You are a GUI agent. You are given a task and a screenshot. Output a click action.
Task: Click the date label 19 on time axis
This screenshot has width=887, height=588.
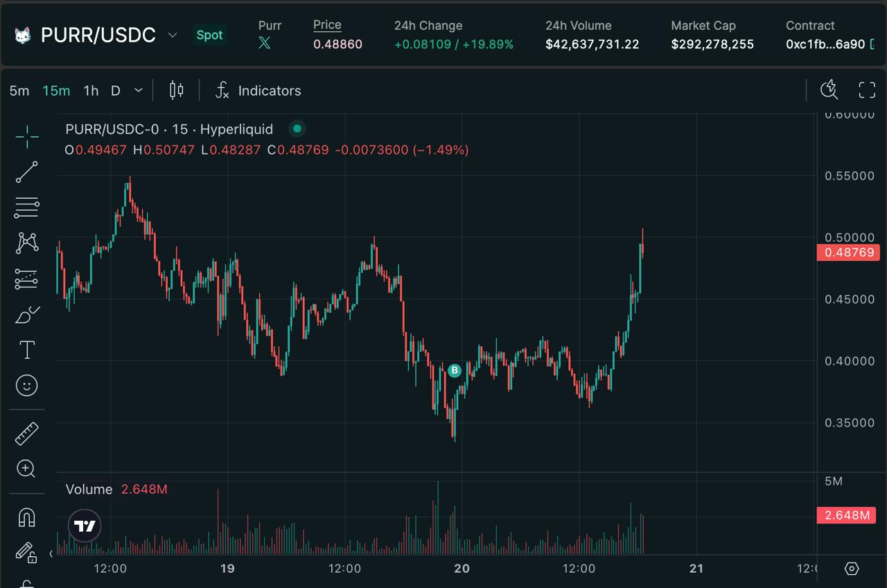(x=227, y=569)
